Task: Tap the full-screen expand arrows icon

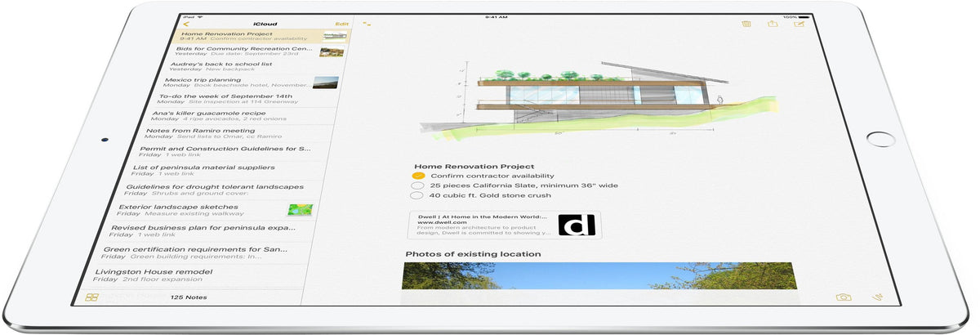Action: [x=367, y=25]
